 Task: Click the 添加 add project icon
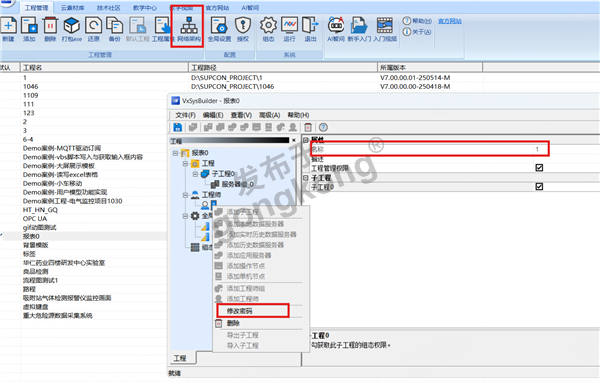(x=29, y=26)
